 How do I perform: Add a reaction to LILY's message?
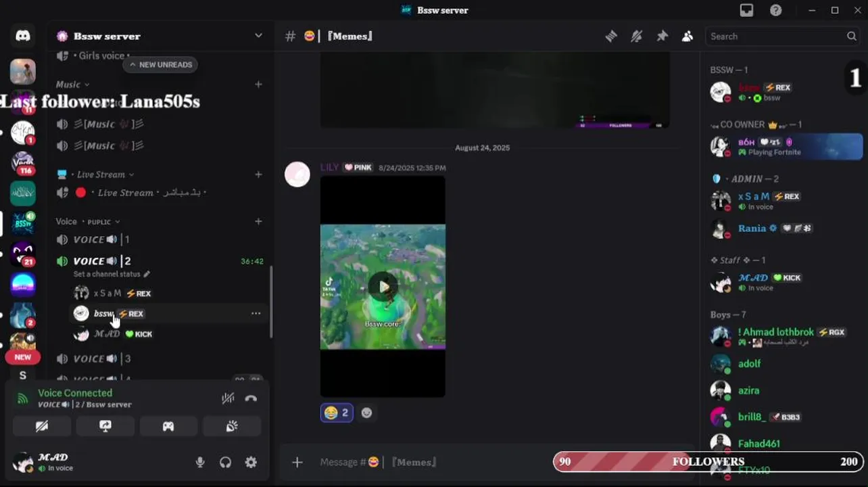(x=366, y=413)
